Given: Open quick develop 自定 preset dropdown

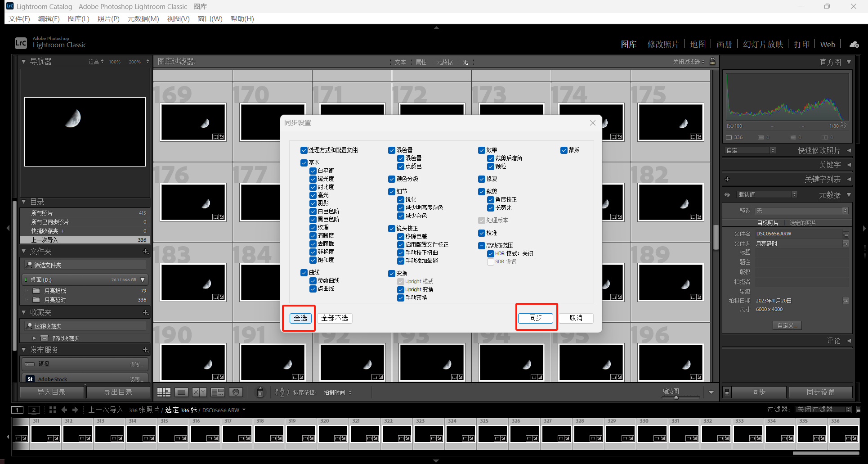Looking at the screenshot, I should pos(751,150).
